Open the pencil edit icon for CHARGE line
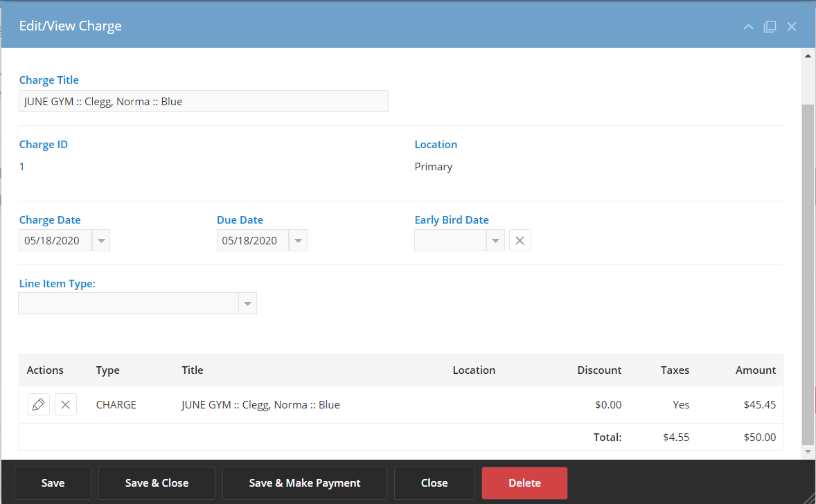The image size is (816, 504). 38,404
